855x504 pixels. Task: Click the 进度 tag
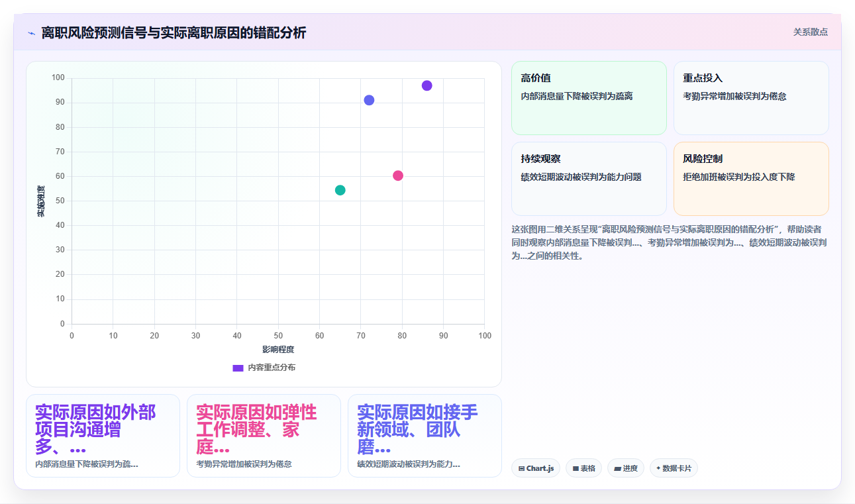pyautogui.click(x=626, y=468)
